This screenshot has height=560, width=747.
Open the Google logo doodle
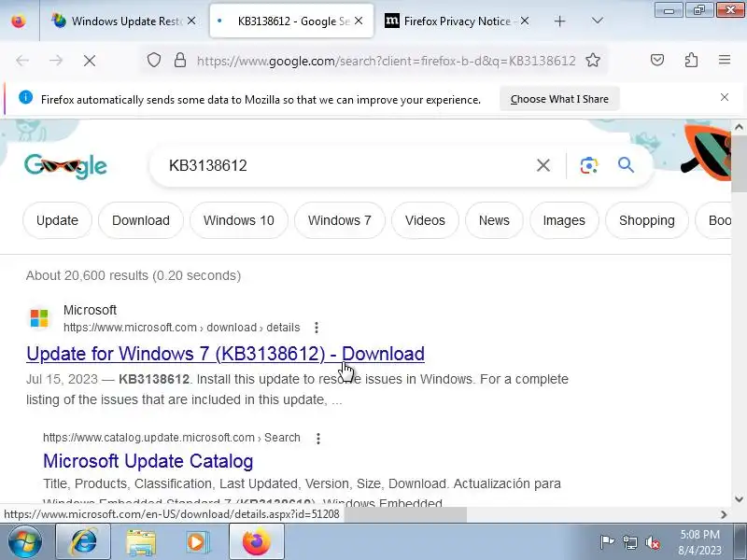tap(65, 166)
